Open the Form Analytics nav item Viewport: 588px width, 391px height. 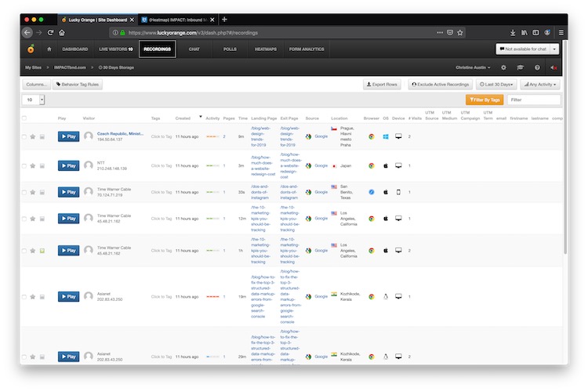(307, 49)
